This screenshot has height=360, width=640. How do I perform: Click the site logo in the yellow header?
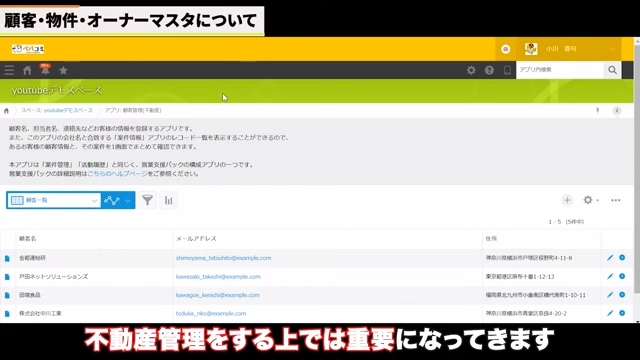click(x=28, y=49)
